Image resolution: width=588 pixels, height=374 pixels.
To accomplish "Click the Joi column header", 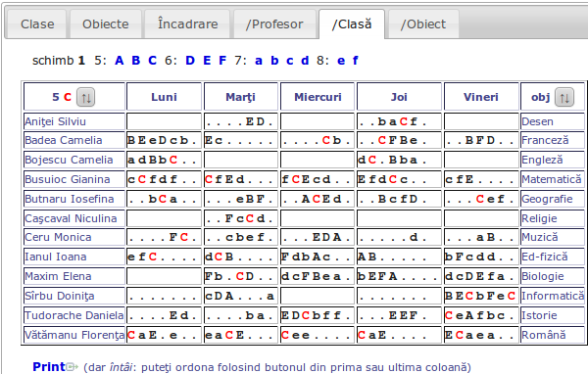I will (399, 97).
